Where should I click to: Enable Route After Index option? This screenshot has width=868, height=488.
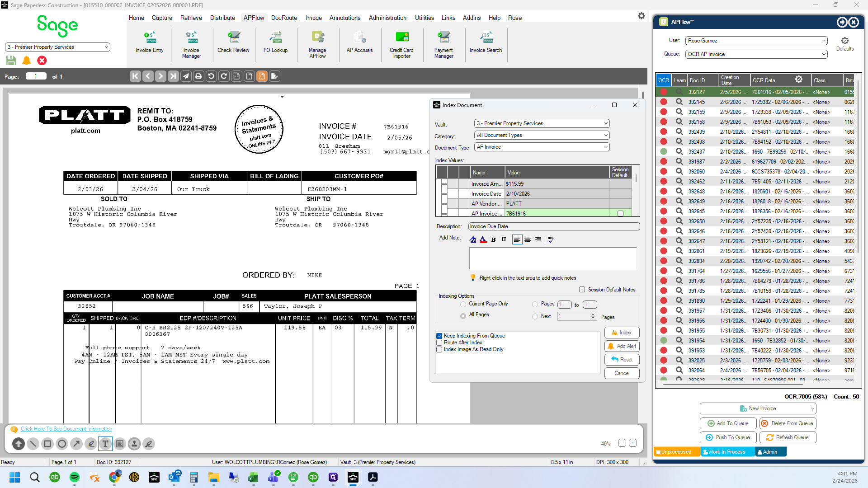[x=439, y=343]
